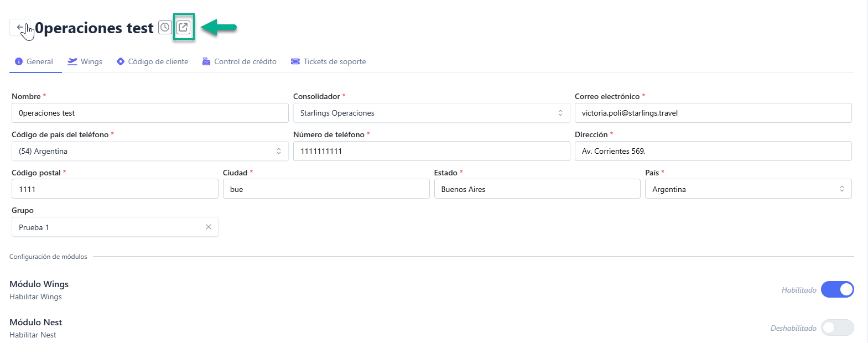Click into the Nombre input field
This screenshot has height=343, width=868.
point(150,113)
